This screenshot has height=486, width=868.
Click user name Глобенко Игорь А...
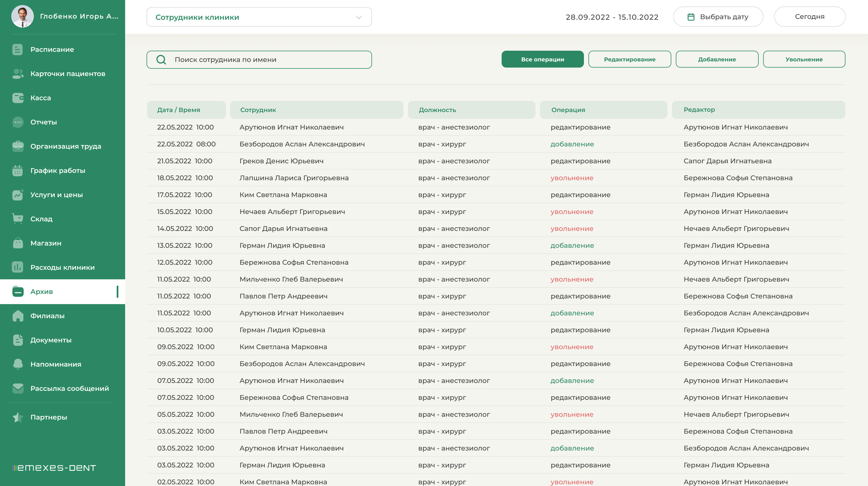79,16
